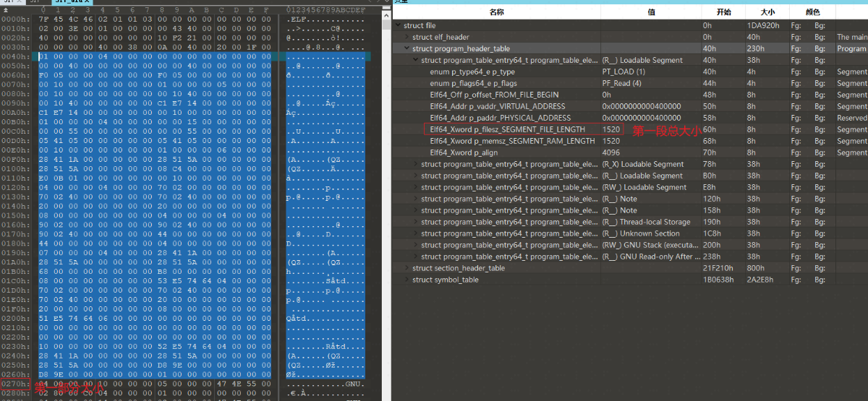This screenshot has height=401, width=868.
Task: Click the '0123456789ABCDEF' ASCII ruler header
Action: (325, 9)
